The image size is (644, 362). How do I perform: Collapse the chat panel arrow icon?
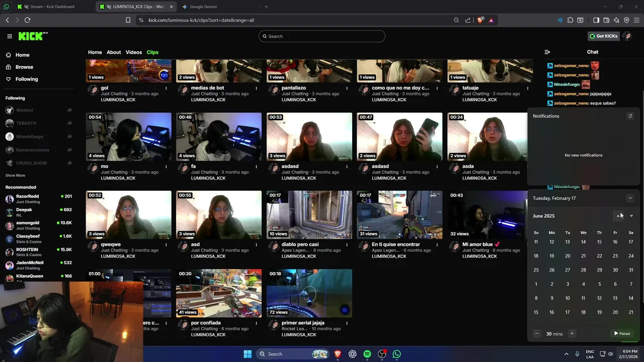pos(547,52)
